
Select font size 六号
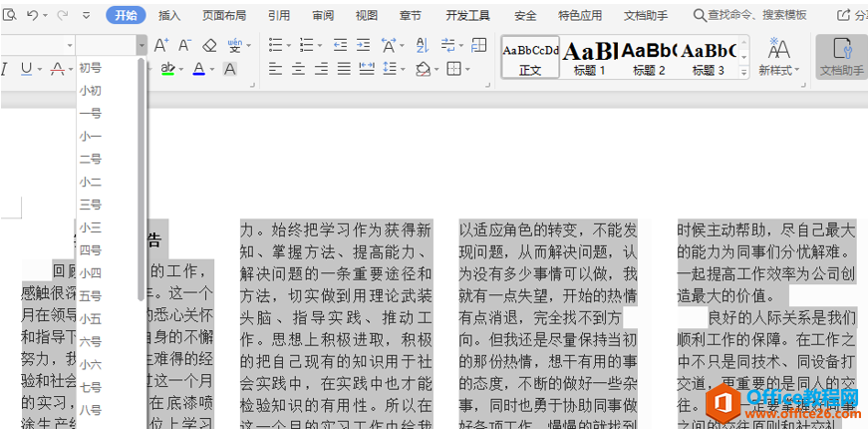pos(91,342)
